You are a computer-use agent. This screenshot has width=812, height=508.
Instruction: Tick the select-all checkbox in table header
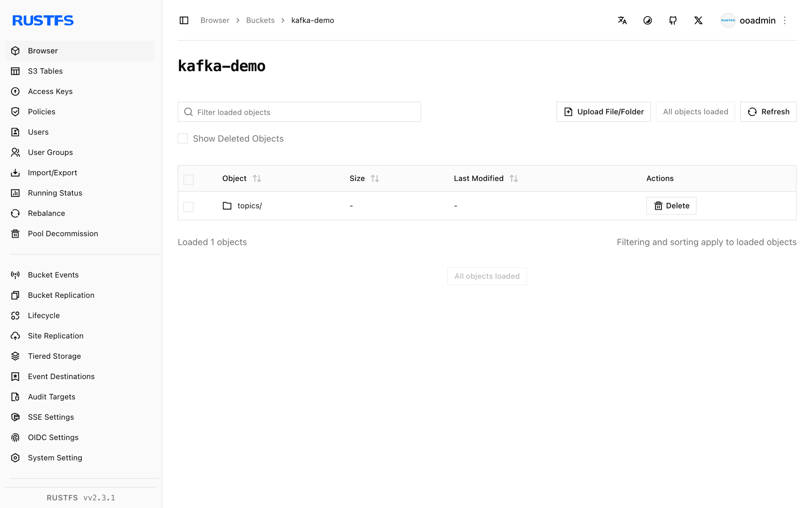coord(188,179)
